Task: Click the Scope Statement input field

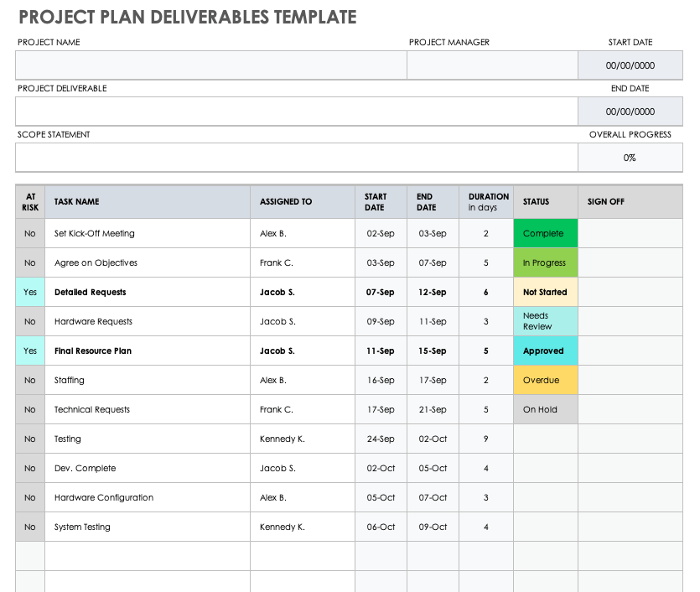Action: click(297, 157)
